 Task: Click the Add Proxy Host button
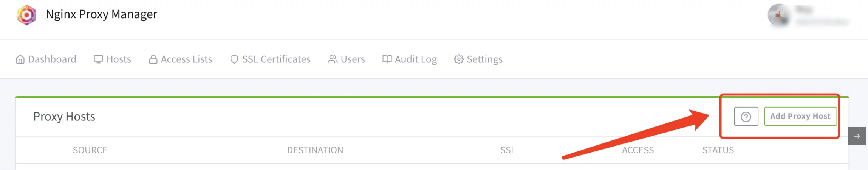tap(800, 116)
